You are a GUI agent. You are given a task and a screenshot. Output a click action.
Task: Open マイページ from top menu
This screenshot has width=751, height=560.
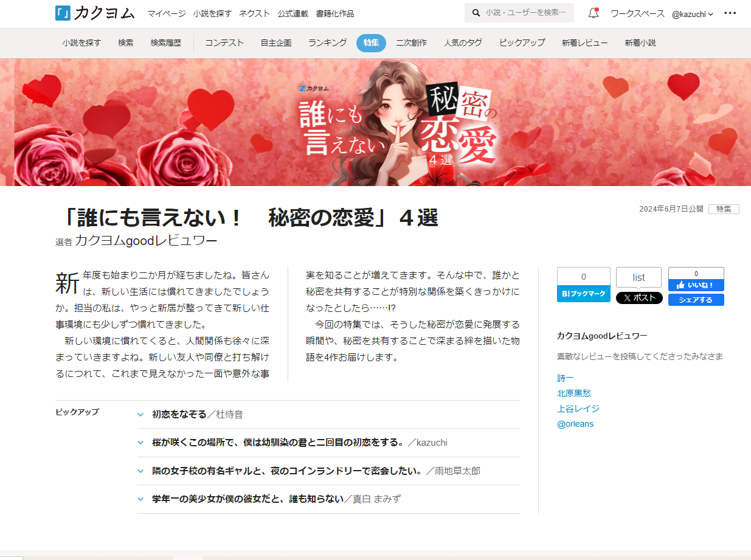click(166, 13)
